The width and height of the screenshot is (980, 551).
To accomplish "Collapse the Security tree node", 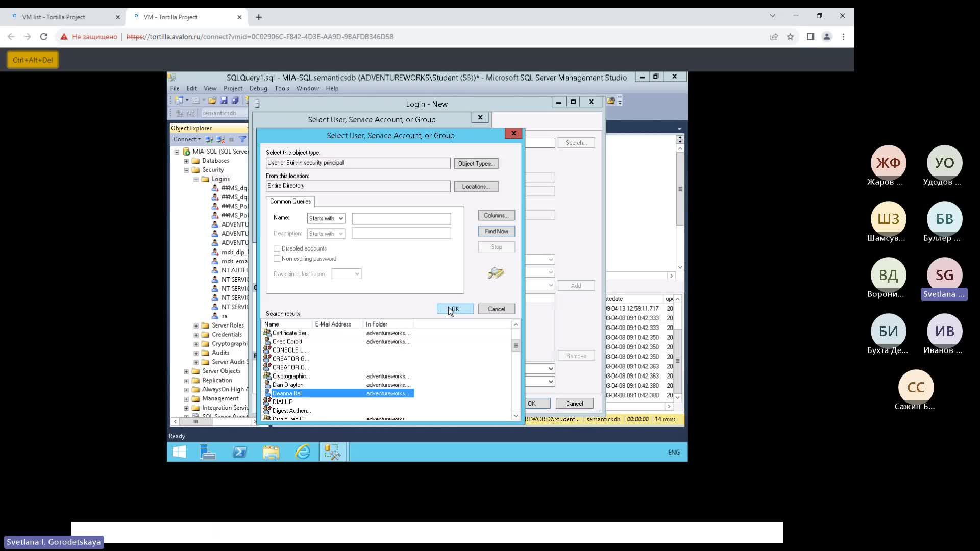I will pyautogui.click(x=186, y=170).
